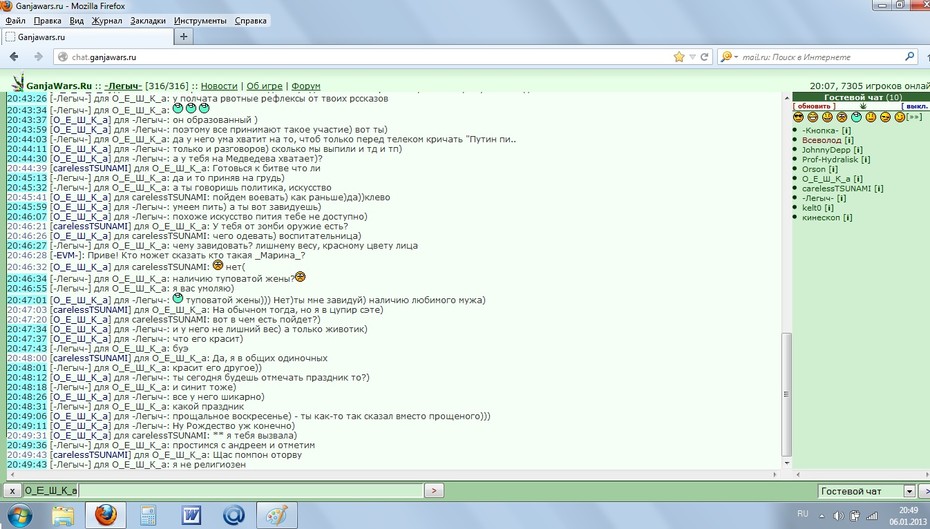
Task: Click the network signal icon in system tray
Action: (x=871, y=516)
